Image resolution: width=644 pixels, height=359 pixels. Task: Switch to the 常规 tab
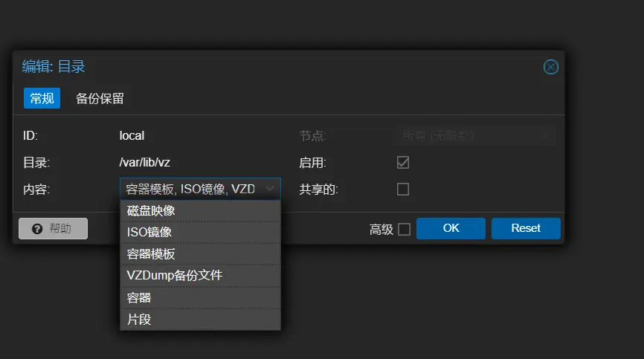42,99
